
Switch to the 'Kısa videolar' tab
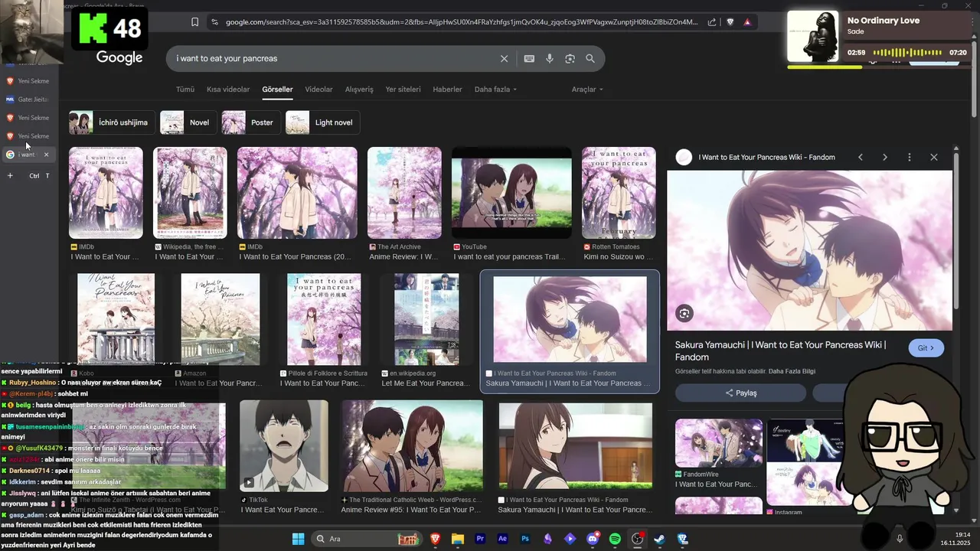[x=228, y=90]
